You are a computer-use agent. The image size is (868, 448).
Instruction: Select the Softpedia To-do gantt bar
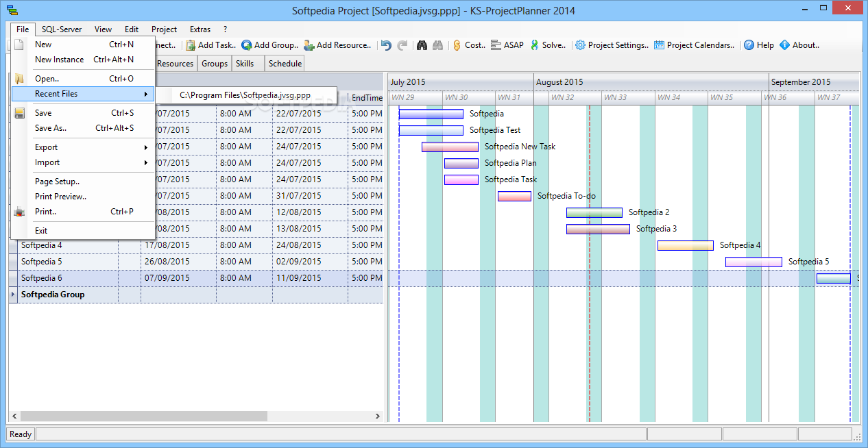click(x=514, y=196)
